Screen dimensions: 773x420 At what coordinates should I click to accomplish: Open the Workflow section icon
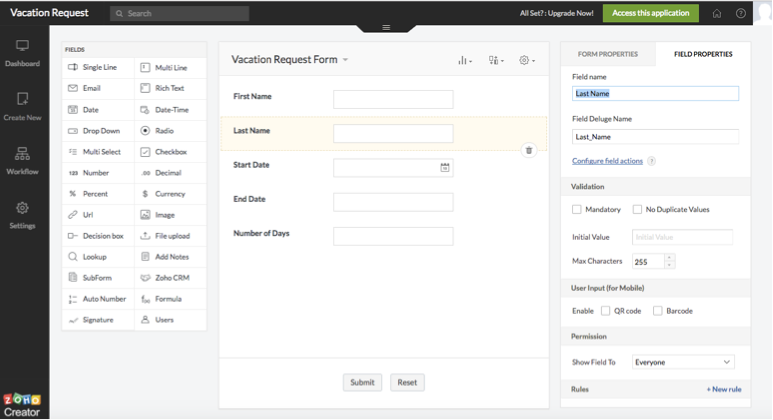(22, 161)
